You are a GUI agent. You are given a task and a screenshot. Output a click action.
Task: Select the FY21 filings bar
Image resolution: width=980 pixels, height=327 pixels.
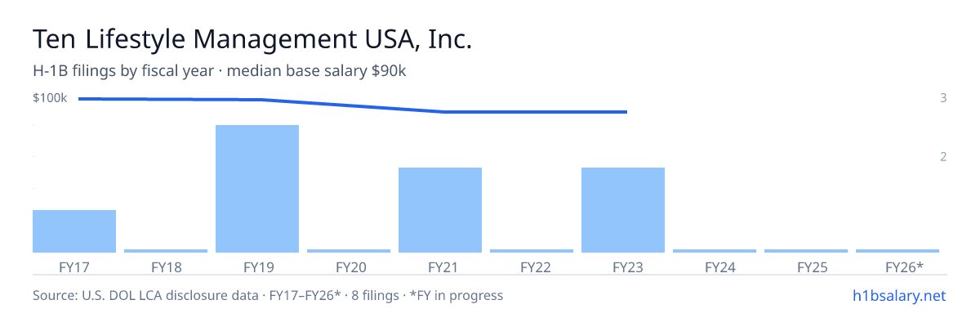coord(440,210)
